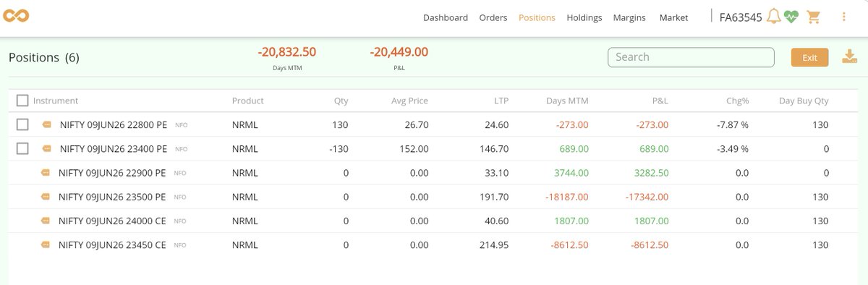Click Avg Price value 26.70

[417, 125]
